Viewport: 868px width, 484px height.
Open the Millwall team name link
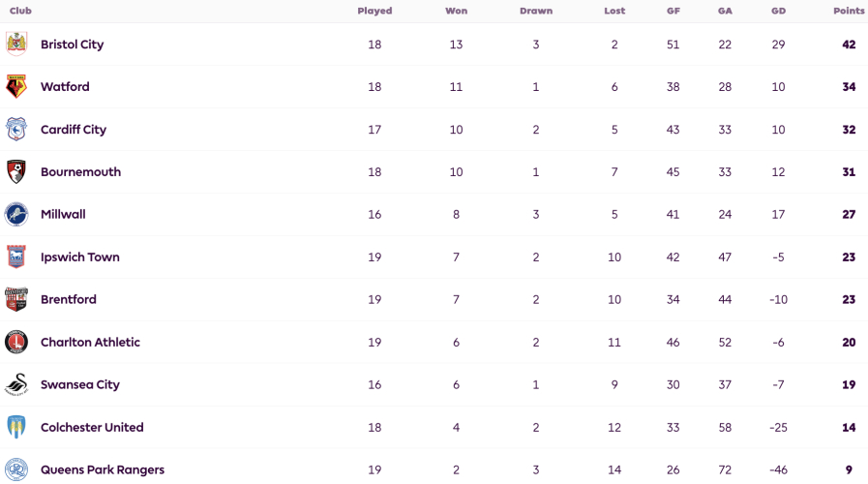[63, 214]
